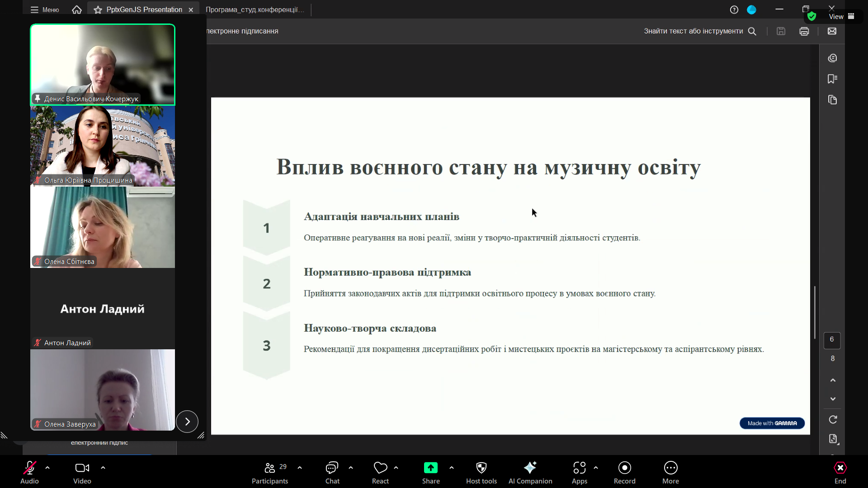The image size is (868, 488).
Task: Expand share options arrow beside Share
Action: [x=451, y=468]
